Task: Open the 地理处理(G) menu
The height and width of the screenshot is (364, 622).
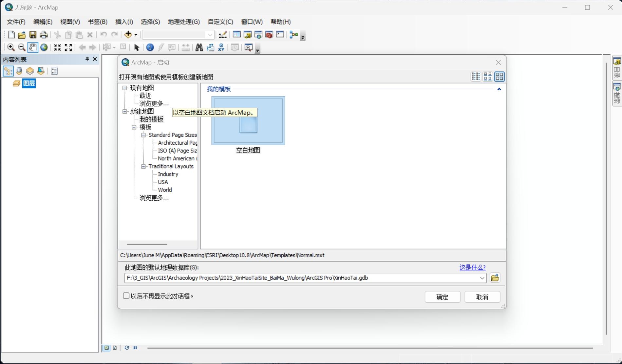Action: pos(184,22)
